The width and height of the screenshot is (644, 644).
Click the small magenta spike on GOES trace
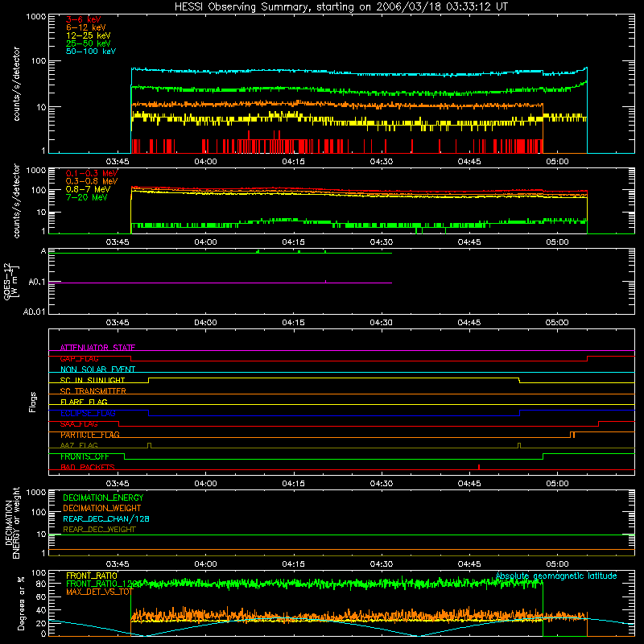326,281
